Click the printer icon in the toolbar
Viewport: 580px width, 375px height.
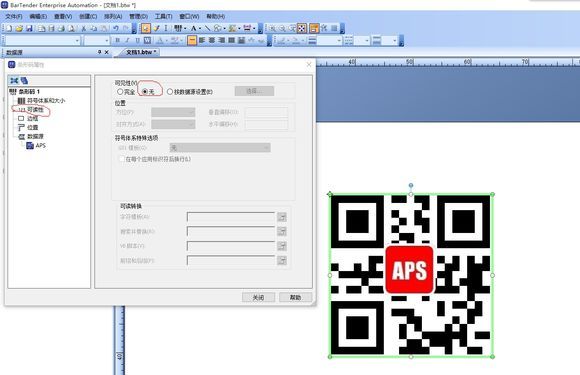(61, 28)
